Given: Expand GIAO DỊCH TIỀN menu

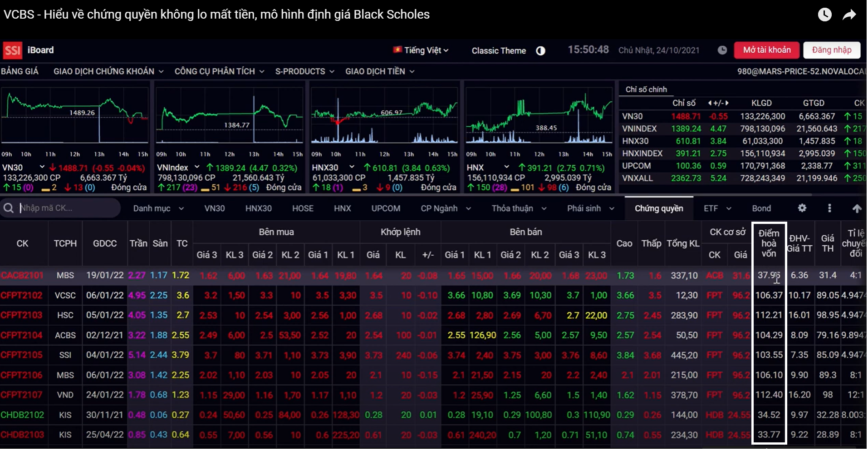Looking at the screenshot, I should pos(380,71).
